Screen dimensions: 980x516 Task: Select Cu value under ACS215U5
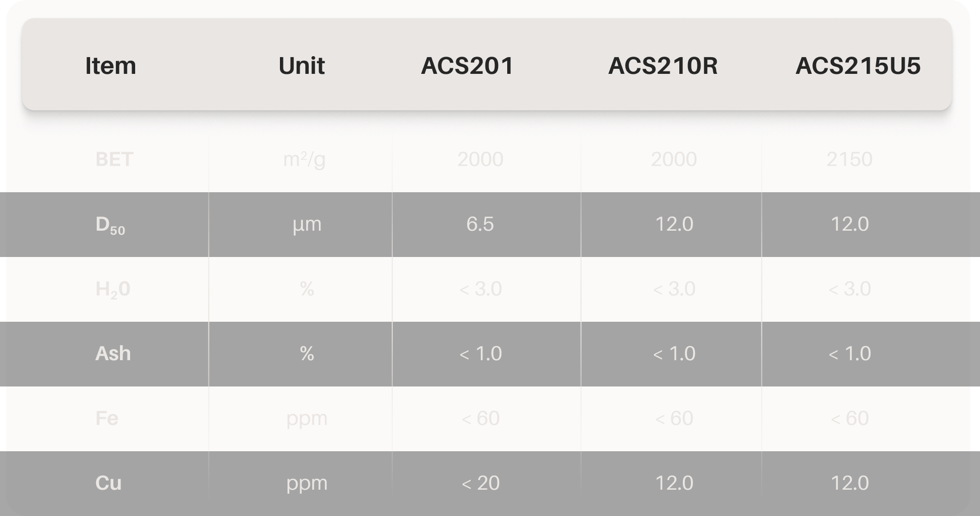850,483
